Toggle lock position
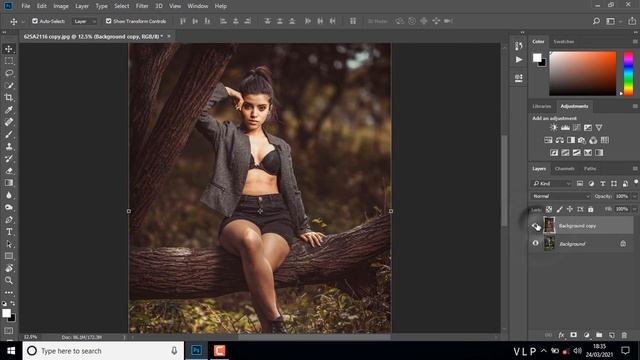Viewport: 640px width, 360px height. (x=570, y=209)
